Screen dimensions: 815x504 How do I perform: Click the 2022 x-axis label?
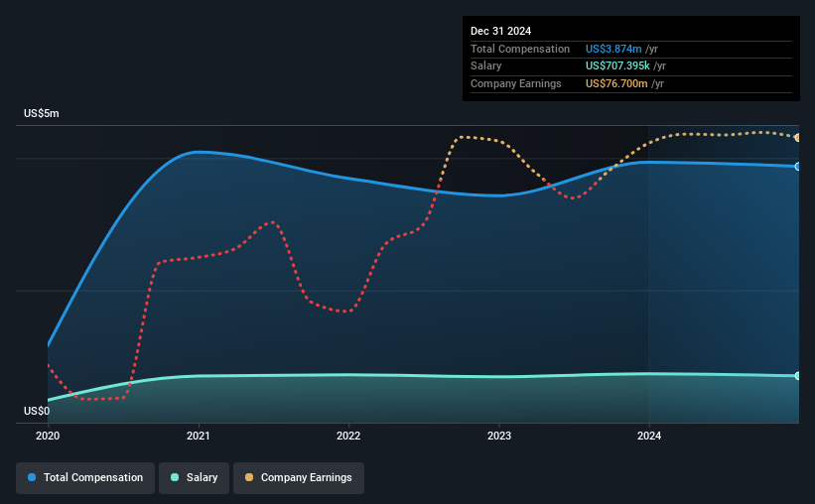click(x=348, y=436)
